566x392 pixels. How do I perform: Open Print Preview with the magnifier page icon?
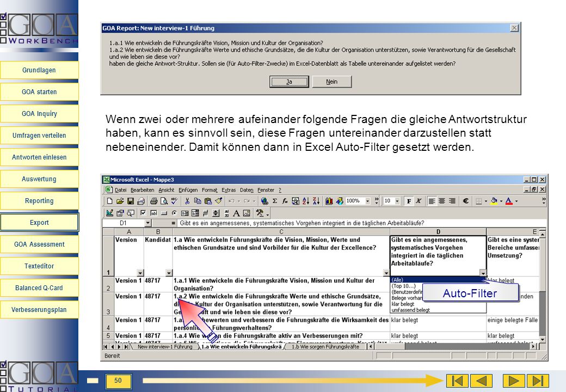tap(164, 201)
